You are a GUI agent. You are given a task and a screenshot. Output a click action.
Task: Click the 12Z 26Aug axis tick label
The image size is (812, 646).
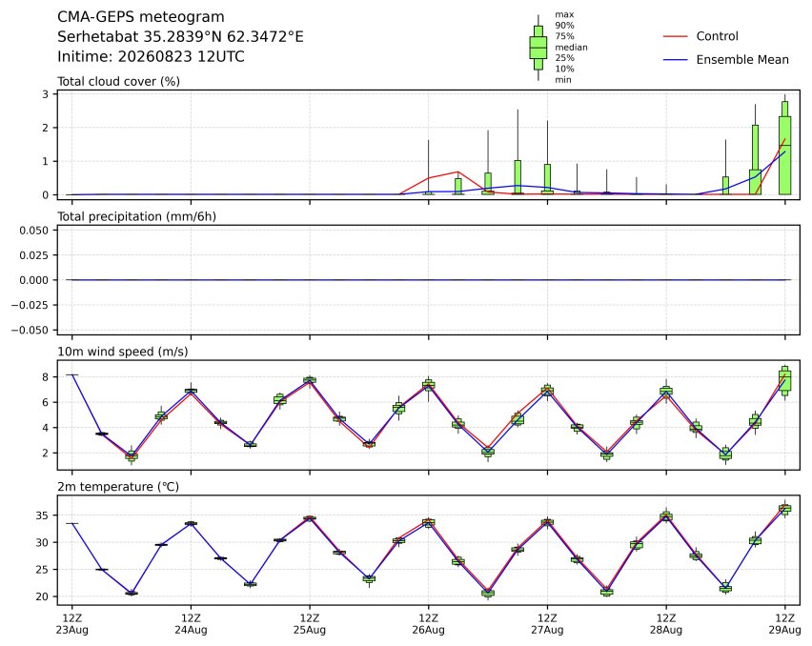point(428,624)
